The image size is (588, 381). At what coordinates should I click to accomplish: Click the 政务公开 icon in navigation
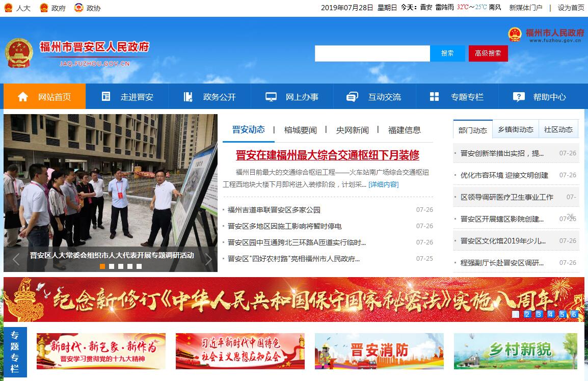tap(189, 97)
